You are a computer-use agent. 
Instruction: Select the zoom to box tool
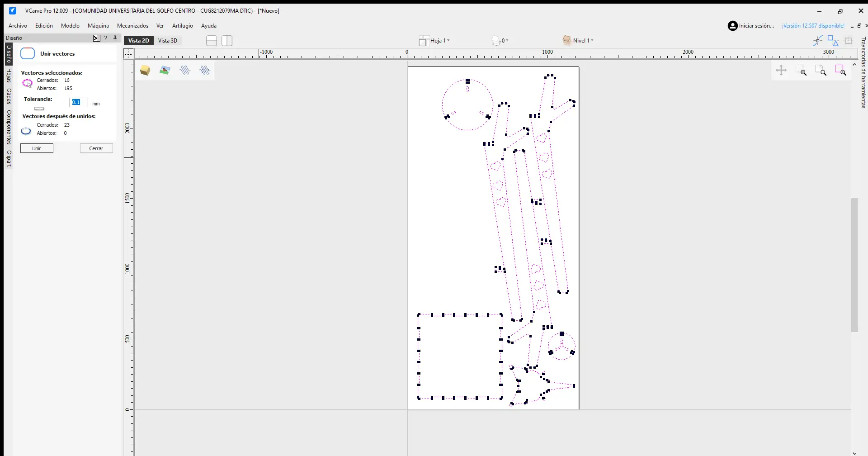pos(801,70)
